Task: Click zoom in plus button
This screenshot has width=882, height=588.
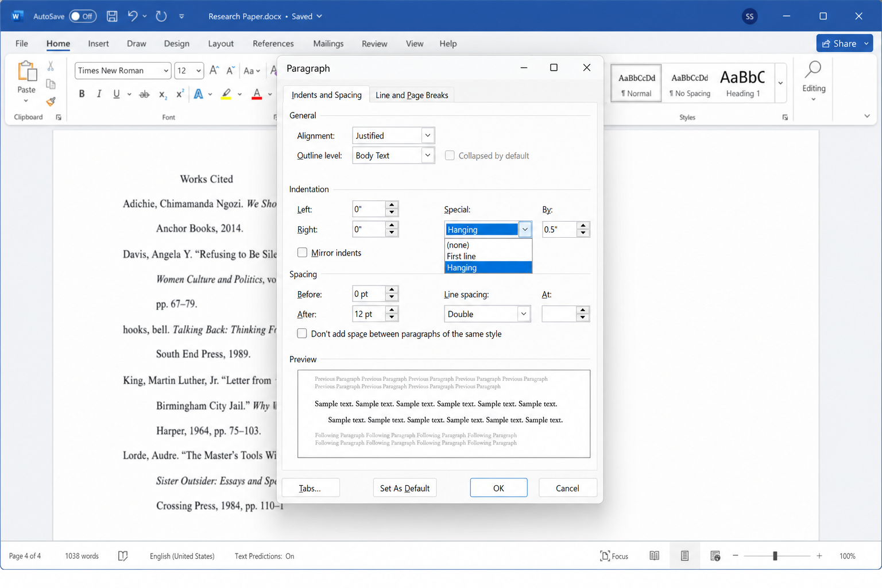Action: pyautogui.click(x=819, y=556)
